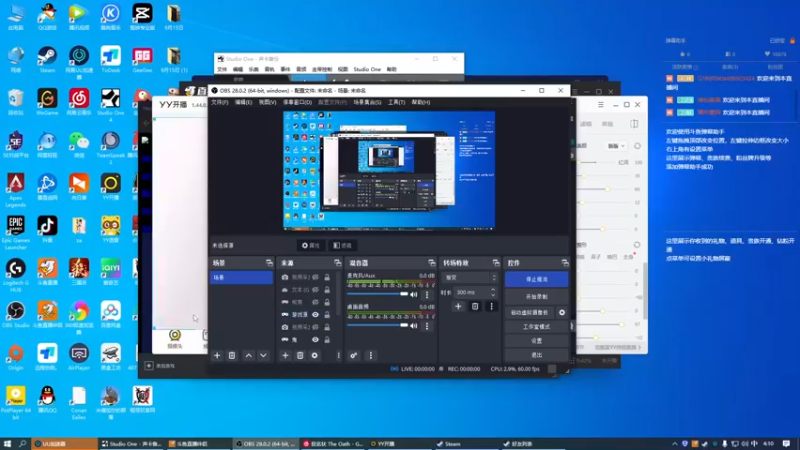Pop out the Audio Mixer dock panel
Screen dimensions: 800x450
(x=432, y=263)
